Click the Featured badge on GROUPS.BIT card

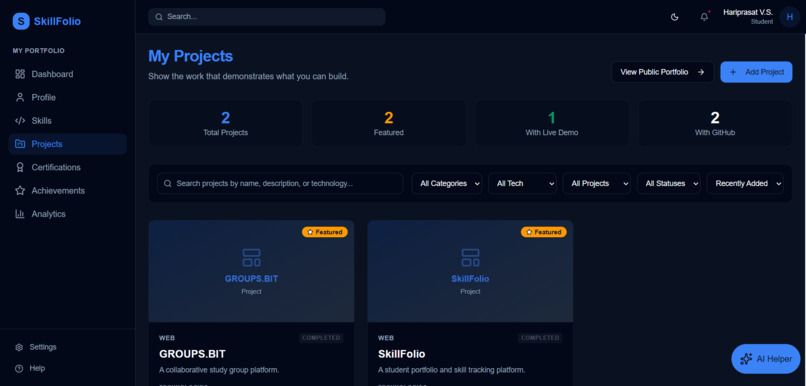click(x=325, y=232)
